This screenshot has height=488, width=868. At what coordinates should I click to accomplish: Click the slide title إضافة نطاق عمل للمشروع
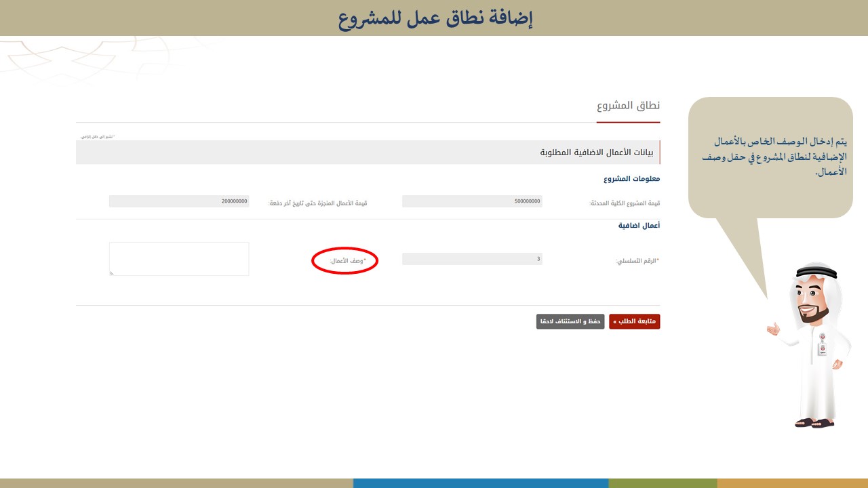[435, 18]
